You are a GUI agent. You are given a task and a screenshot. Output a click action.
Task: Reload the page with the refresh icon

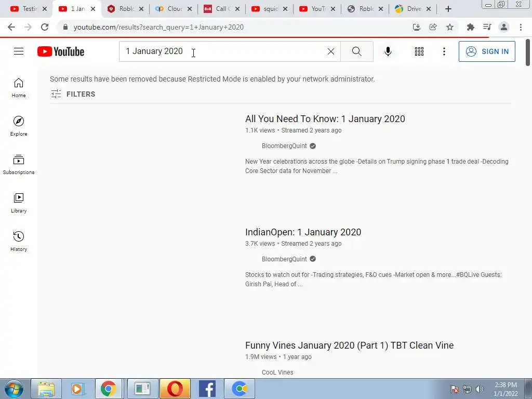(x=45, y=27)
